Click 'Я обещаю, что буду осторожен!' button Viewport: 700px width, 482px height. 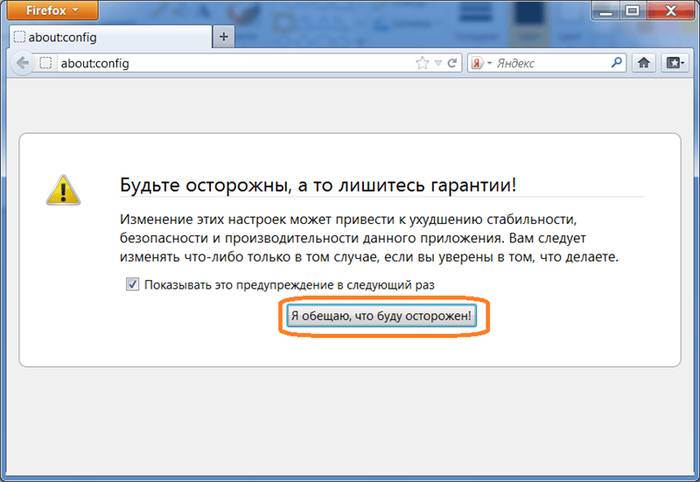click(381, 316)
